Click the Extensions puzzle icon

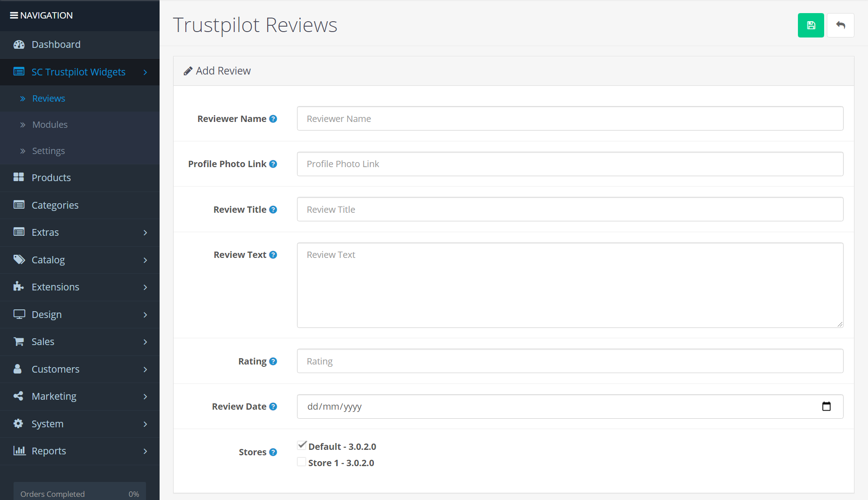(x=19, y=286)
